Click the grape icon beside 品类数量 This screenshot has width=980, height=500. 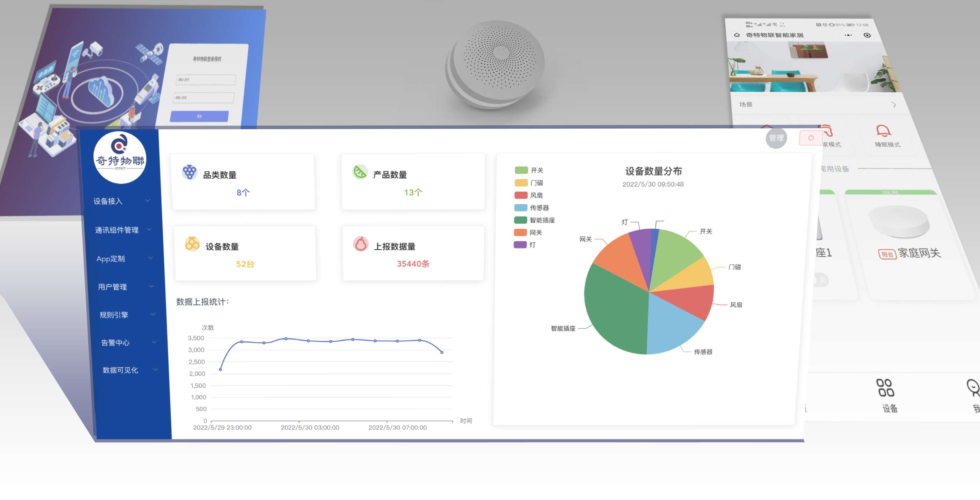click(189, 172)
